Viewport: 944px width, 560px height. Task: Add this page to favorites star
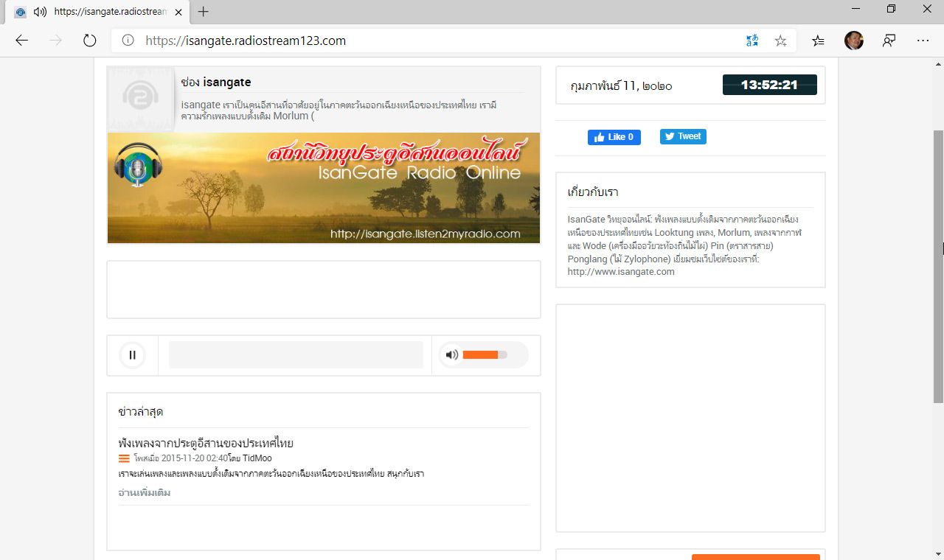coord(780,41)
